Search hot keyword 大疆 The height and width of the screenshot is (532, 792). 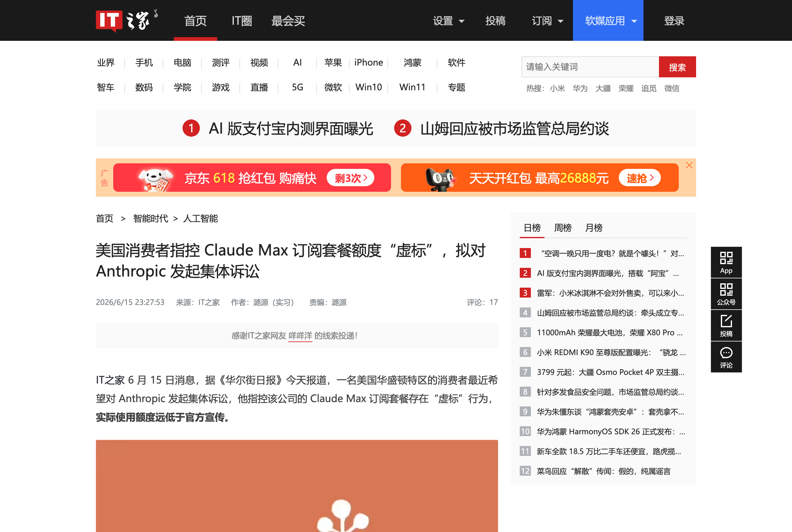click(x=603, y=88)
